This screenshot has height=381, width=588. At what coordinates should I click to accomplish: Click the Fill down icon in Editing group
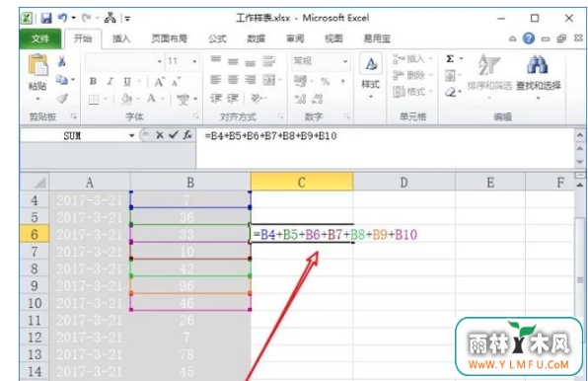click(x=450, y=76)
